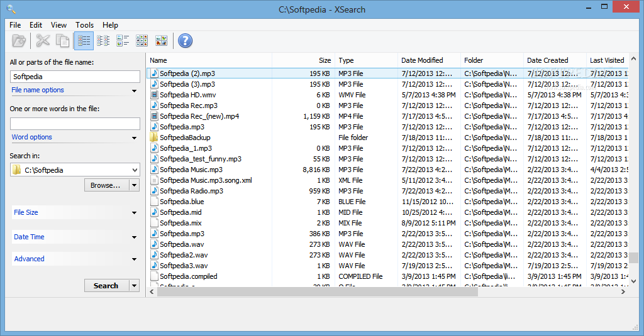
Task: Click the 8,816 KB size cell
Action: pyautogui.click(x=316, y=169)
